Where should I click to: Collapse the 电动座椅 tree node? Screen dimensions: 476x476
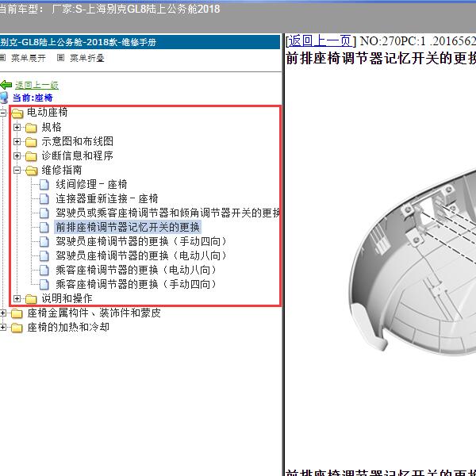(x=2, y=113)
